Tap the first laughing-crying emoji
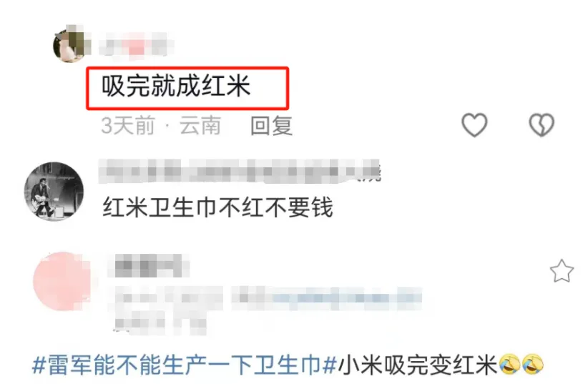 click(509, 364)
